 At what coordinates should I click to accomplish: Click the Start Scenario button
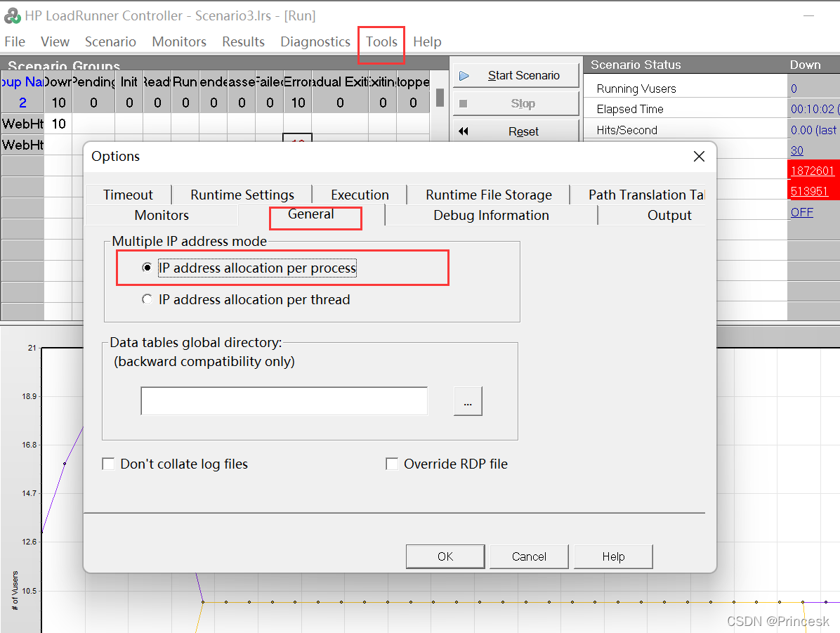click(516, 76)
